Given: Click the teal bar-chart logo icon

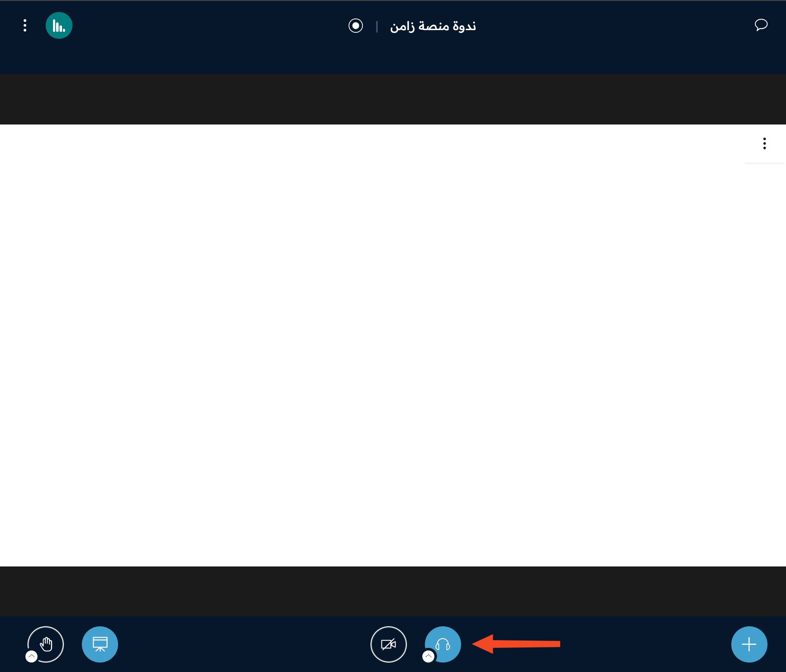Looking at the screenshot, I should (x=59, y=25).
